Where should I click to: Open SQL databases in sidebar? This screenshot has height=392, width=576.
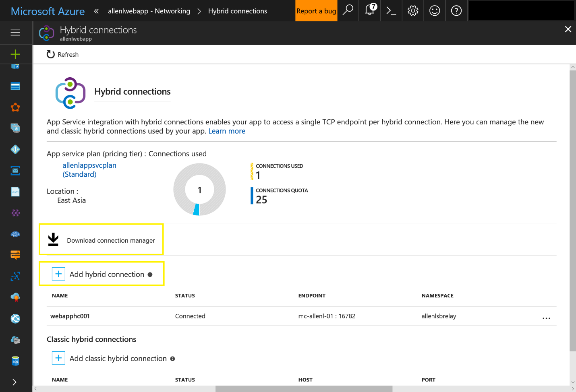(15, 361)
